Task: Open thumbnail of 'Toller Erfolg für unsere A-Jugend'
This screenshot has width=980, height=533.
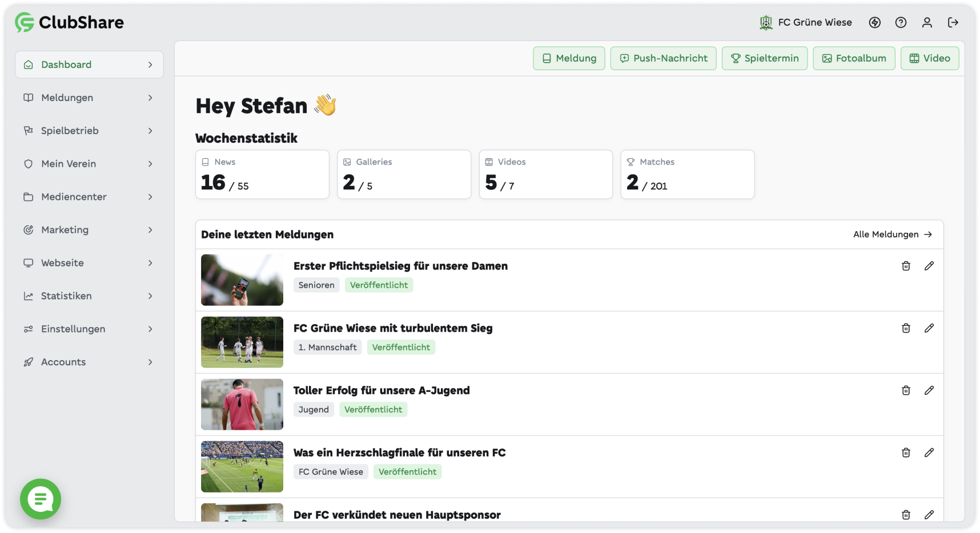Action: tap(242, 404)
